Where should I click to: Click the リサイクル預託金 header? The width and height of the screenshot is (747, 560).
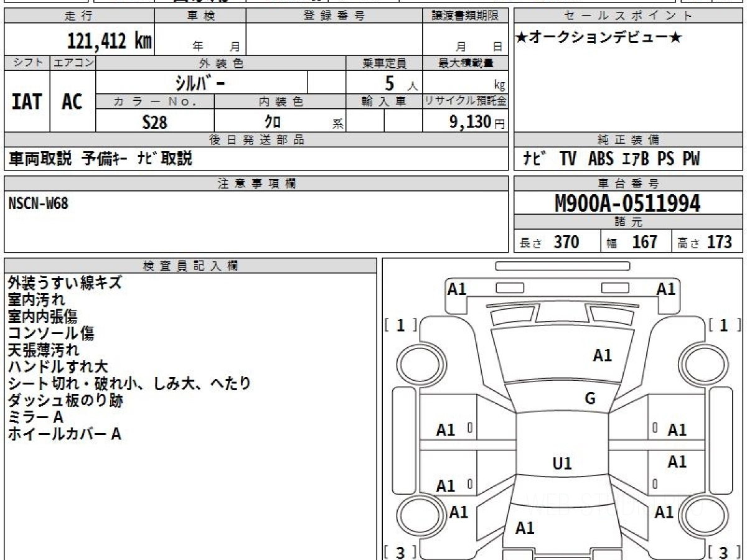[465, 101]
